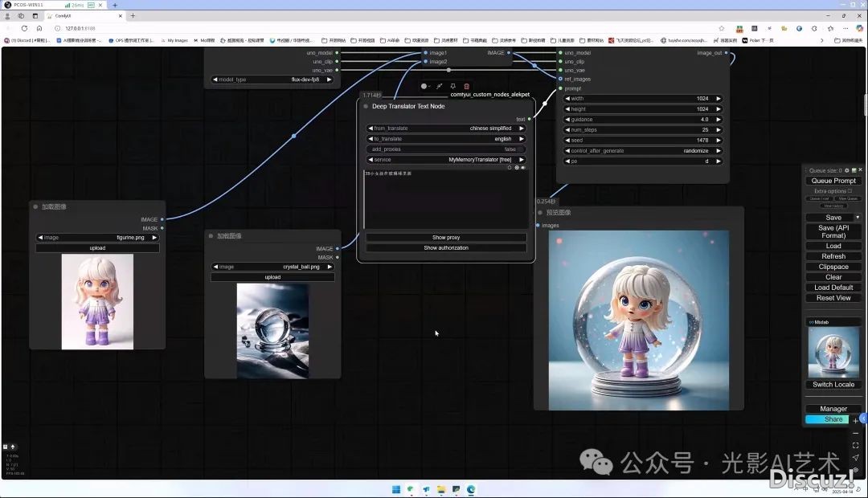The height and width of the screenshot is (498, 868).
Task: Click the translator text input area
Action: click(x=446, y=199)
